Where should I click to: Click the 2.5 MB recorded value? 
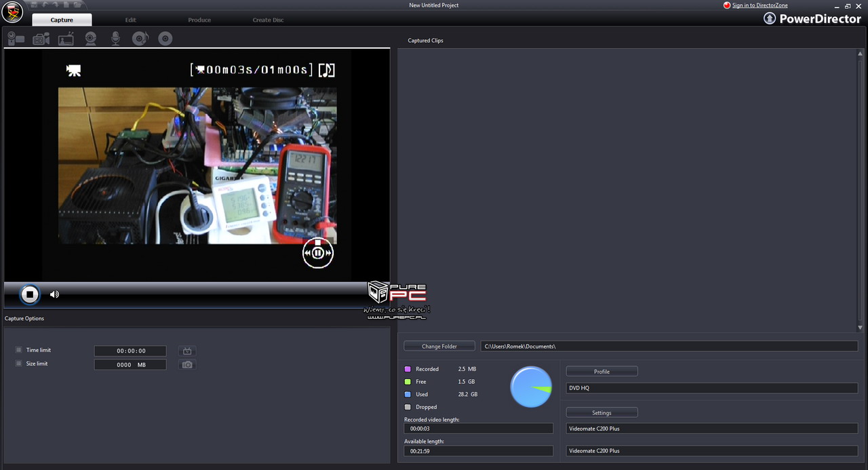[467, 369]
